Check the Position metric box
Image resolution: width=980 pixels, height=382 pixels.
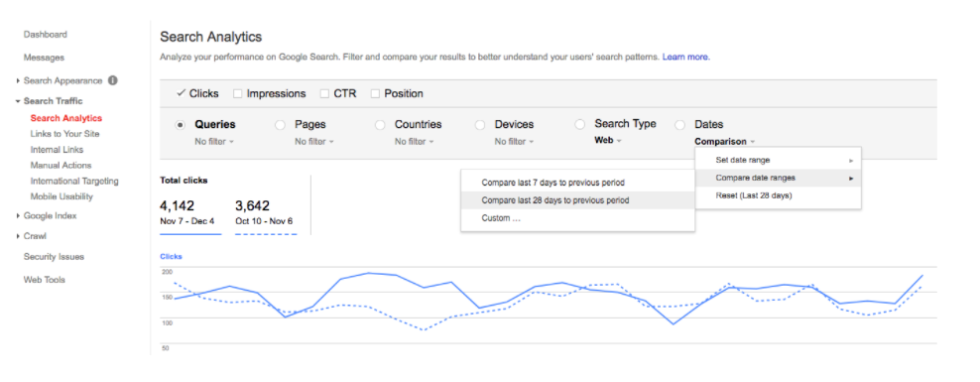tap(375, 94)
